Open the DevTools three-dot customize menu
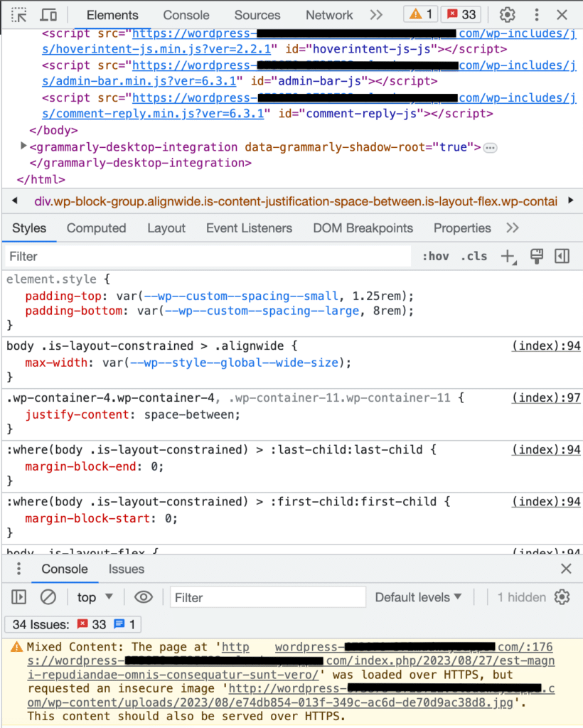The image size is (583, 728). point(537,15)
